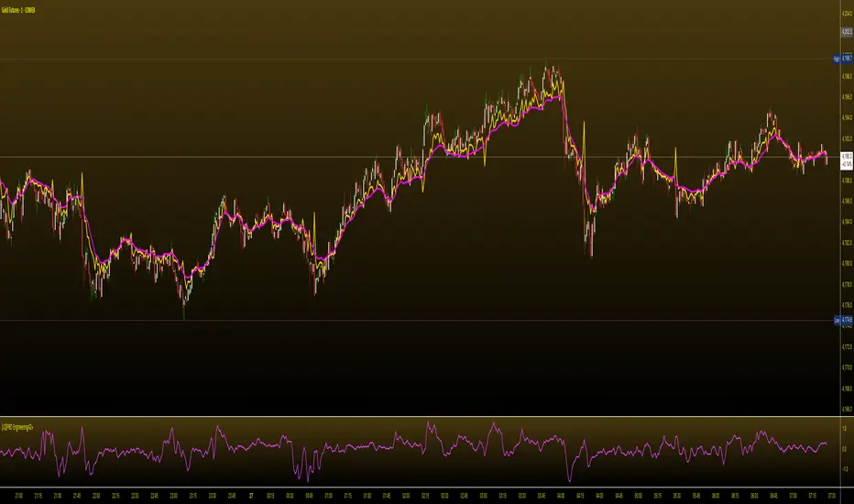Click the white current price label on the price axis
Screen dimensions: 854x504
[x=847, y=160]
